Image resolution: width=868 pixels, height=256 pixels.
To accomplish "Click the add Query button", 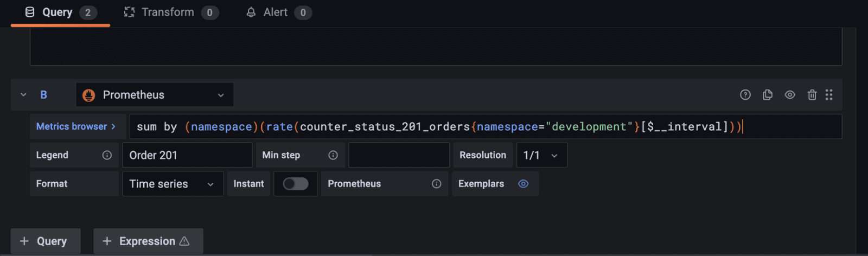I will click(x=46, y=241).
